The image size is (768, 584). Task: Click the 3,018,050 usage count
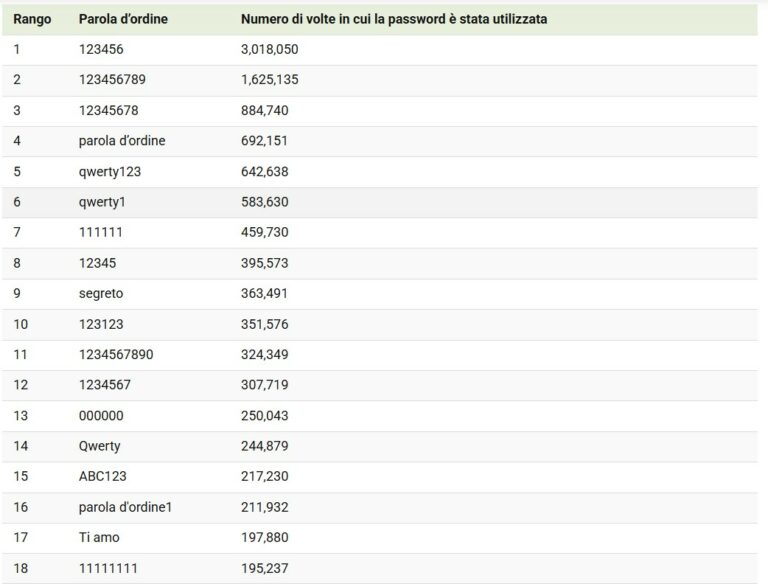[x=269, y=49]
